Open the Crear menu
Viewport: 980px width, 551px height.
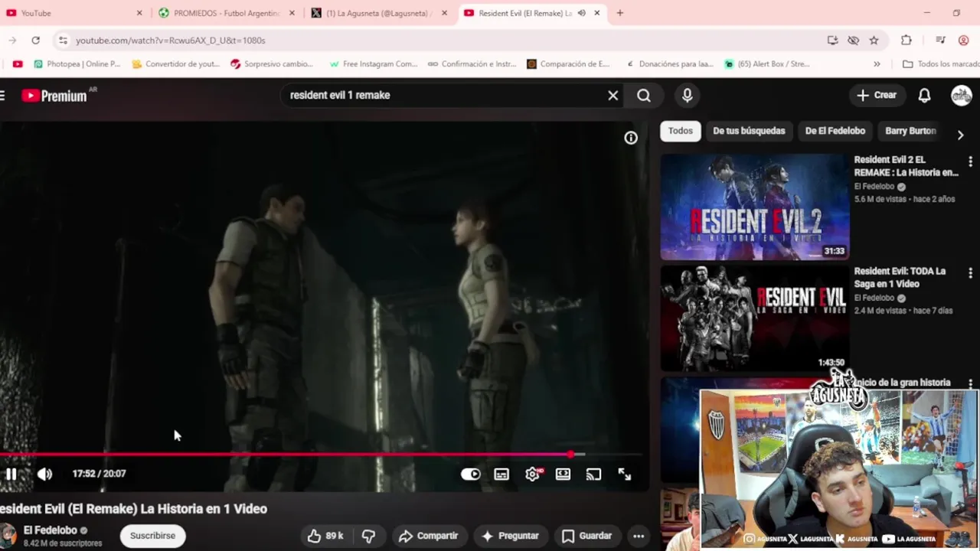point(877,95)
